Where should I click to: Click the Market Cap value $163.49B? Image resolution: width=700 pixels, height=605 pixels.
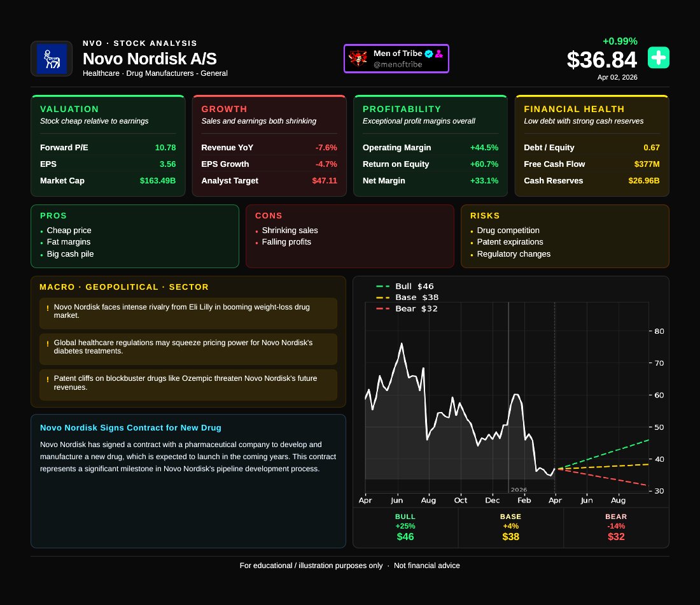pos(158,180)
